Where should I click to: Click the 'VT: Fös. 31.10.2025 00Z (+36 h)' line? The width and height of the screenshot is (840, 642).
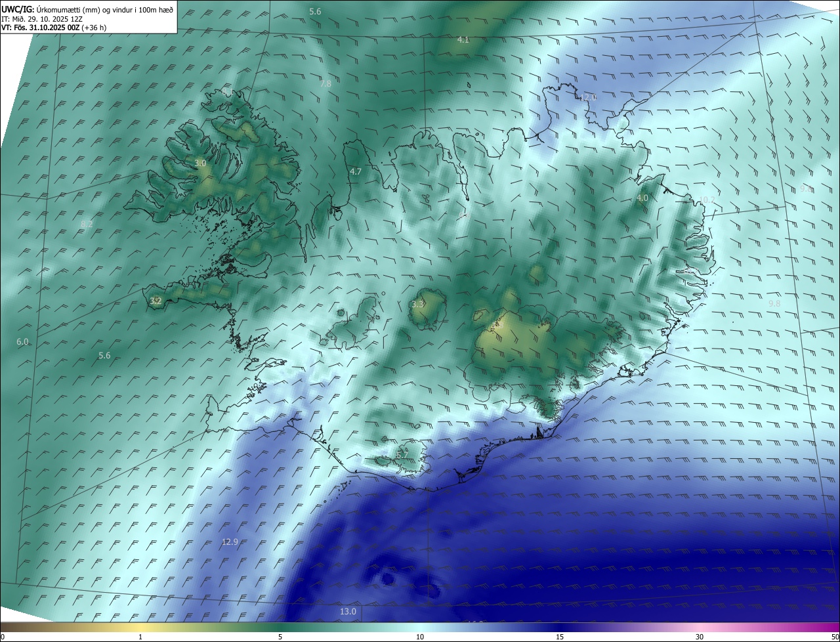click(54, 28)
